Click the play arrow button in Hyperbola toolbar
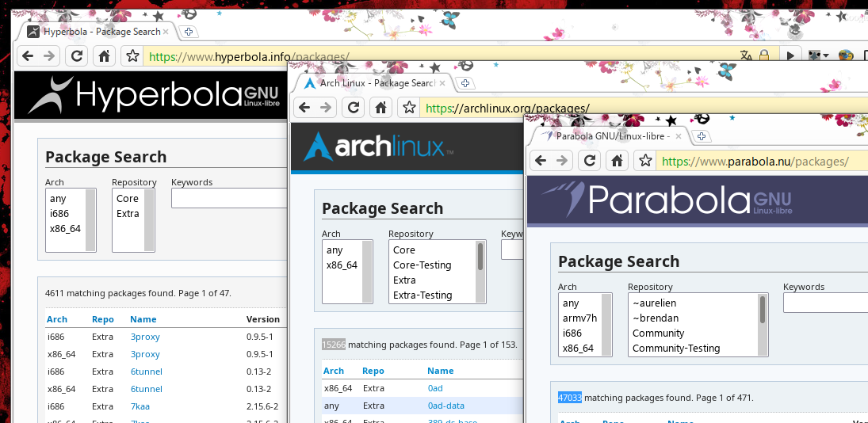 point(790,56)
